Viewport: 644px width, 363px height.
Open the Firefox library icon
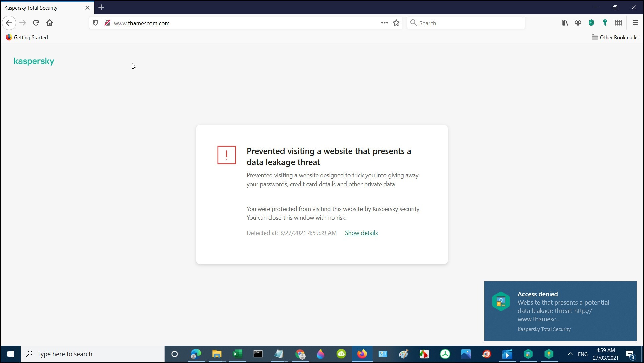[565, 23]
